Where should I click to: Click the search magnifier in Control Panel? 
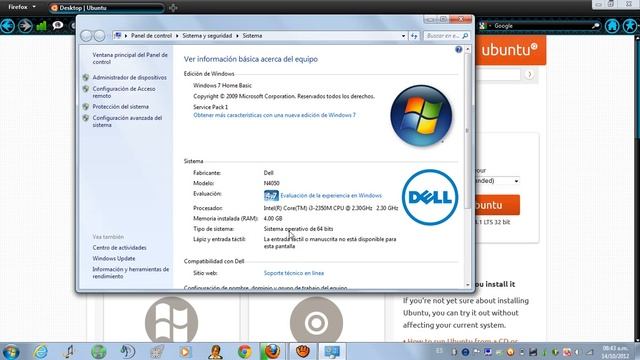pyautogui.click(x=465, y=36)
